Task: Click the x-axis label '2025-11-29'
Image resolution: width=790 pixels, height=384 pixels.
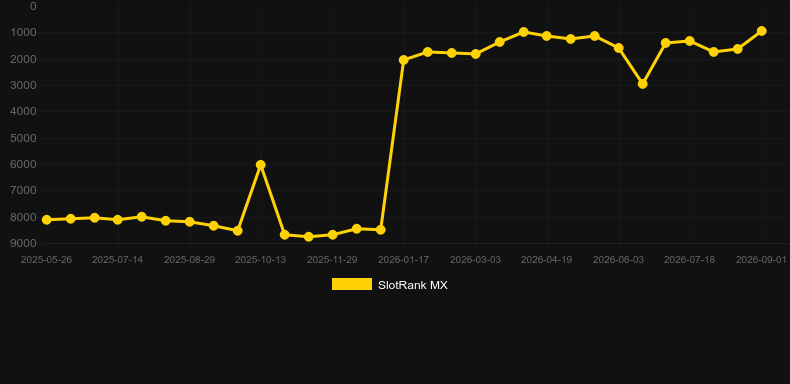Action: click(x=332, y=260)
